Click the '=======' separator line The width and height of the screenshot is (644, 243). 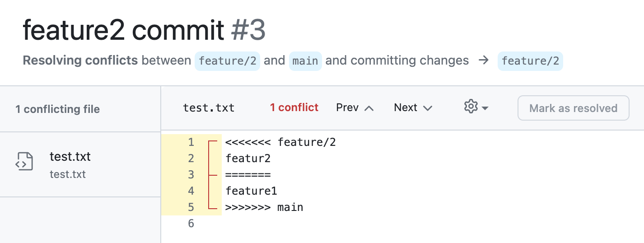[248, 175]
